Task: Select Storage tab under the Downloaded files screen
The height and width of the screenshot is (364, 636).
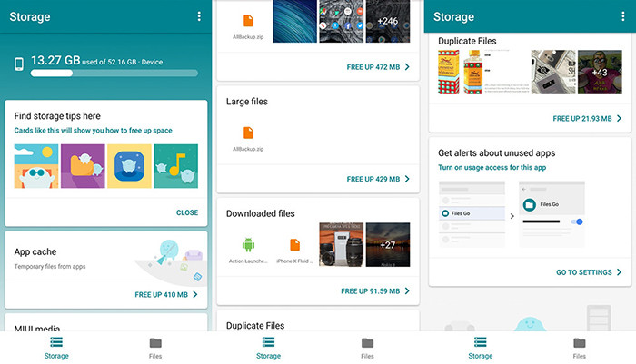Action: coord(268,348)
